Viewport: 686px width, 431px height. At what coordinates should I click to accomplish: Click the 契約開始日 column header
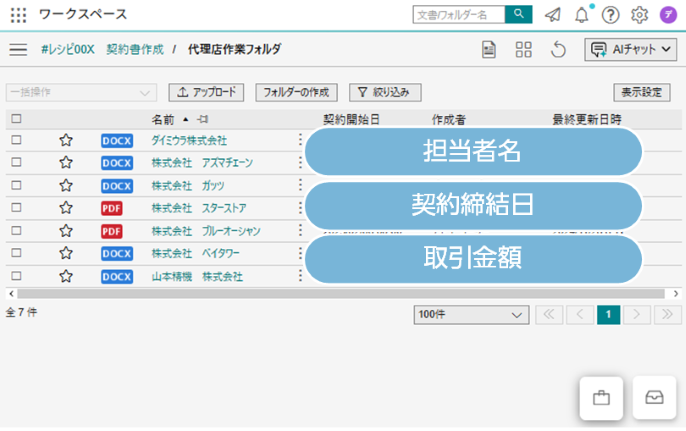click(351, 119)
